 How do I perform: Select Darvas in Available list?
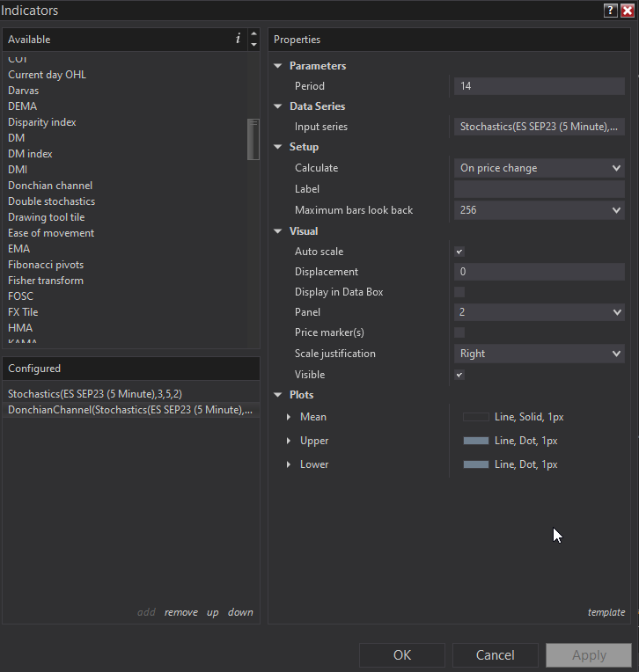[23, 91]
